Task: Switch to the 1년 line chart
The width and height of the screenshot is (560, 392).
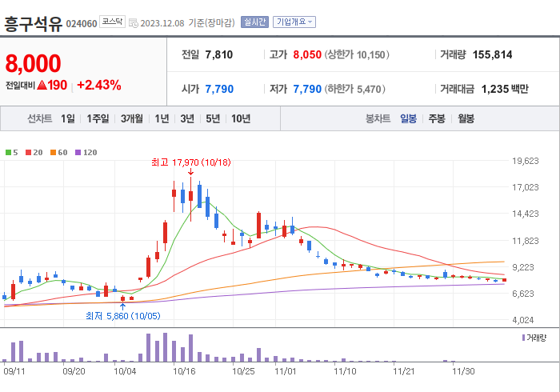Action: pos(162,118)
